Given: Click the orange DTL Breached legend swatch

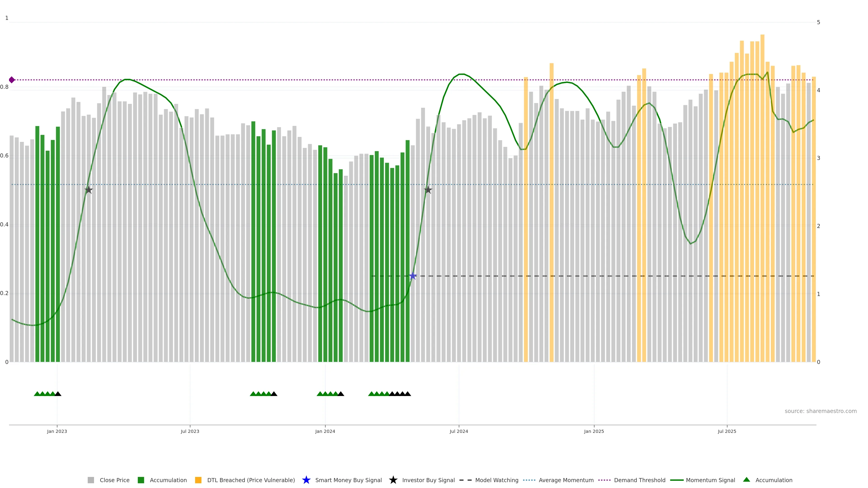Looking at the screenshot, I should coord(198,480).
